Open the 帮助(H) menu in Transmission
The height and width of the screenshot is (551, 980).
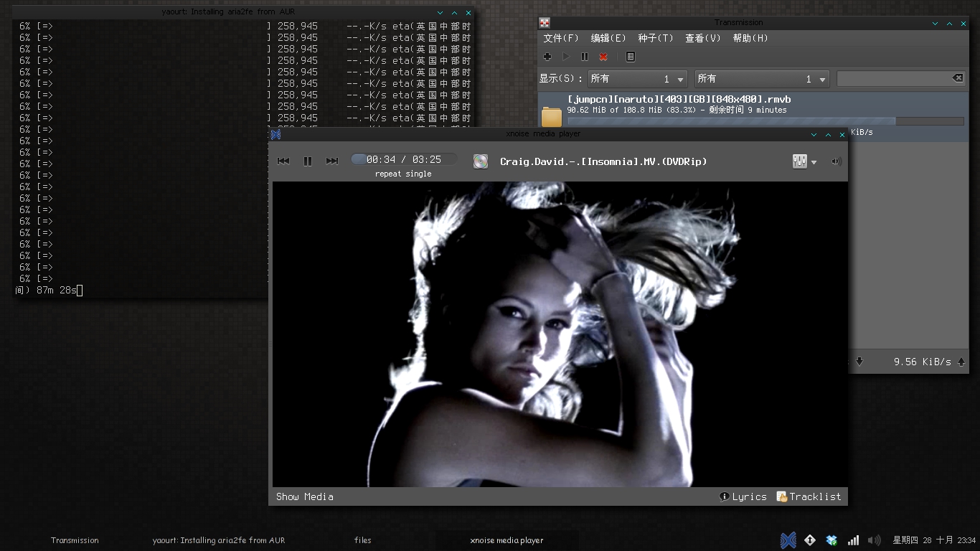[750, 38]
